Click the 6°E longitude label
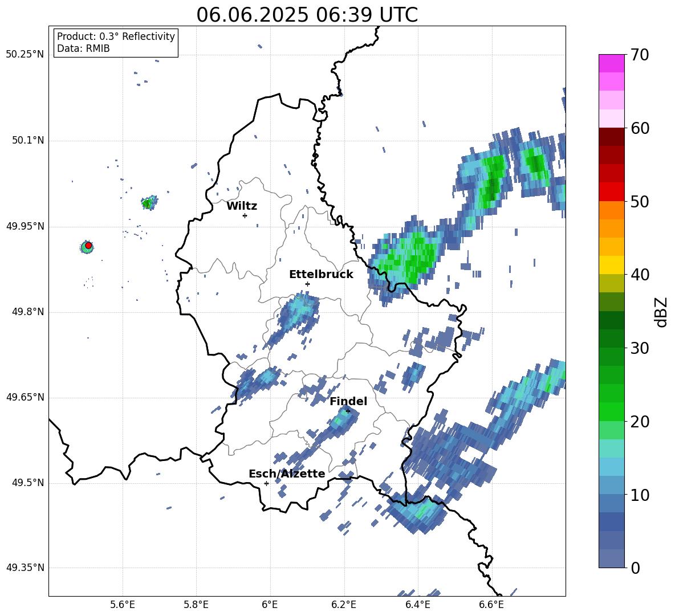The width and height of the screenshot is (675, 616). [x=270, y=605]
